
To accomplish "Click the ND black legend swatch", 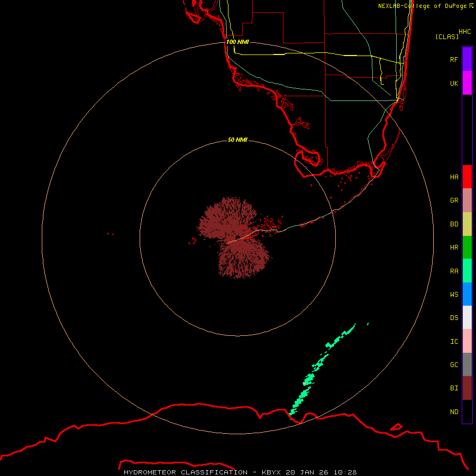I will point(467,411).
